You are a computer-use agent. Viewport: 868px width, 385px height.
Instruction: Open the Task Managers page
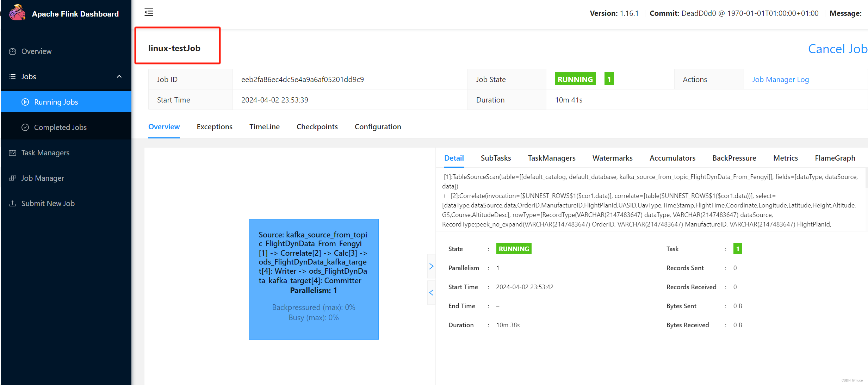[45, 153]
